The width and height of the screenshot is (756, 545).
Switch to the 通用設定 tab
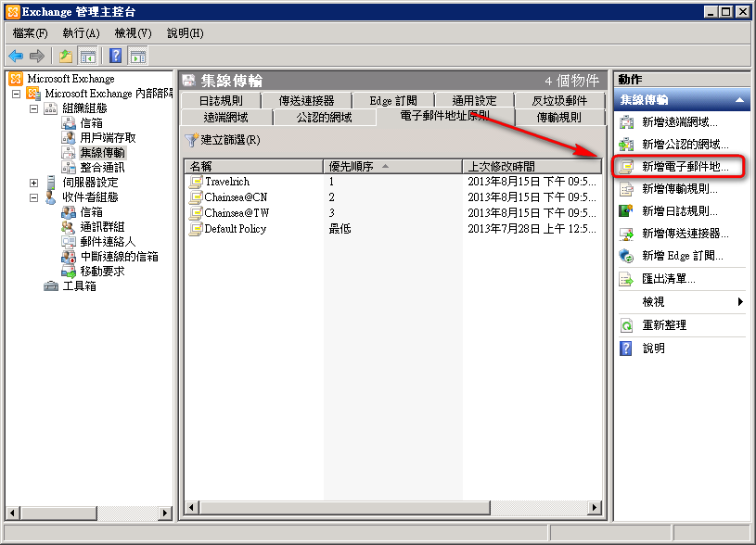coord(474,101)
